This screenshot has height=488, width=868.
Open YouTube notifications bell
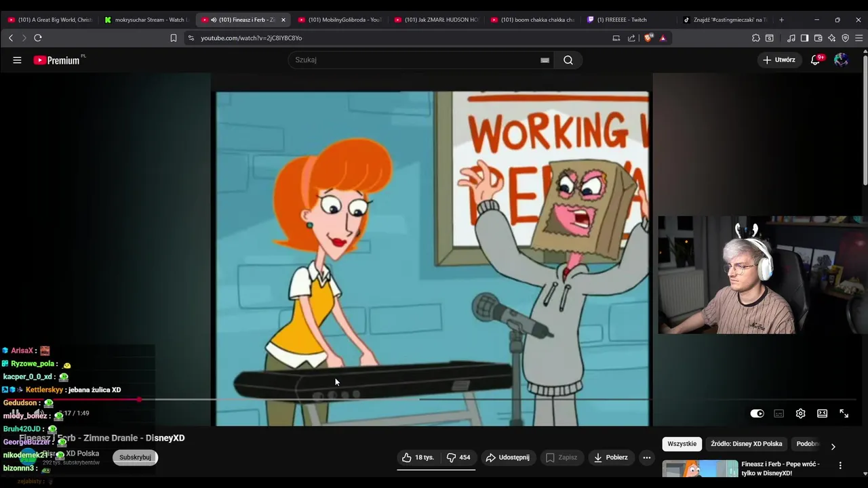point(816,60)
